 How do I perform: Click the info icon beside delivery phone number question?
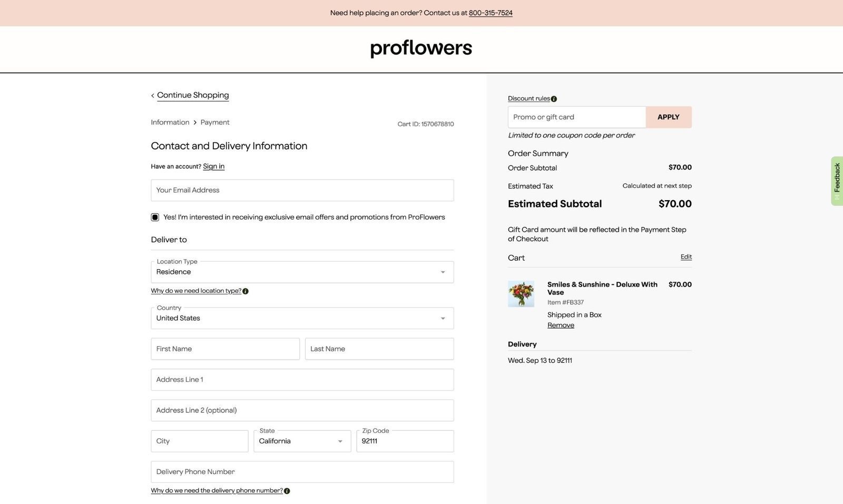287,490
